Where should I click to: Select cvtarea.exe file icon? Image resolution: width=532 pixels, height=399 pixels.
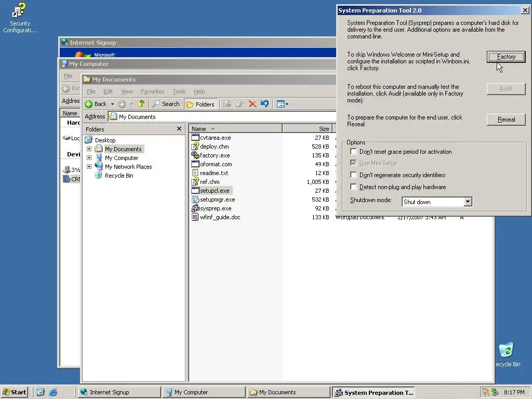tap(195, 137)
